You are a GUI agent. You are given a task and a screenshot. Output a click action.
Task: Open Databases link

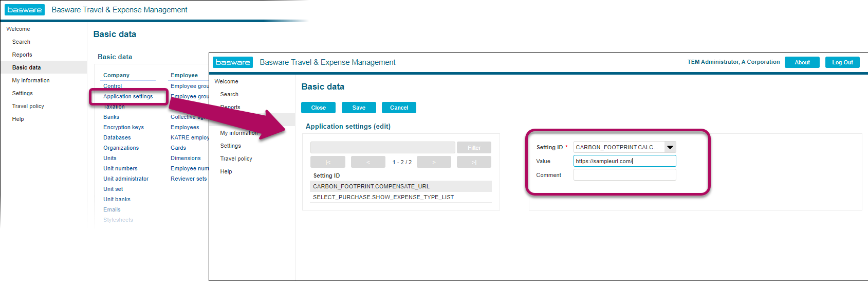(x=117, y=137)
